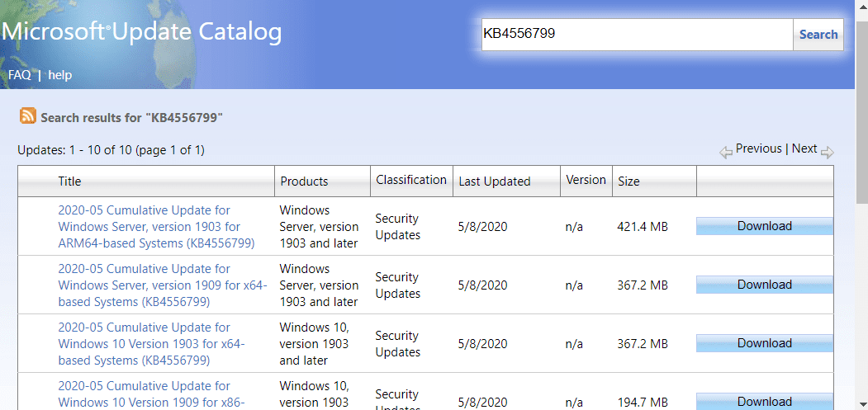
Task: Sort by the Classification column header
Action: click(411, 180)
